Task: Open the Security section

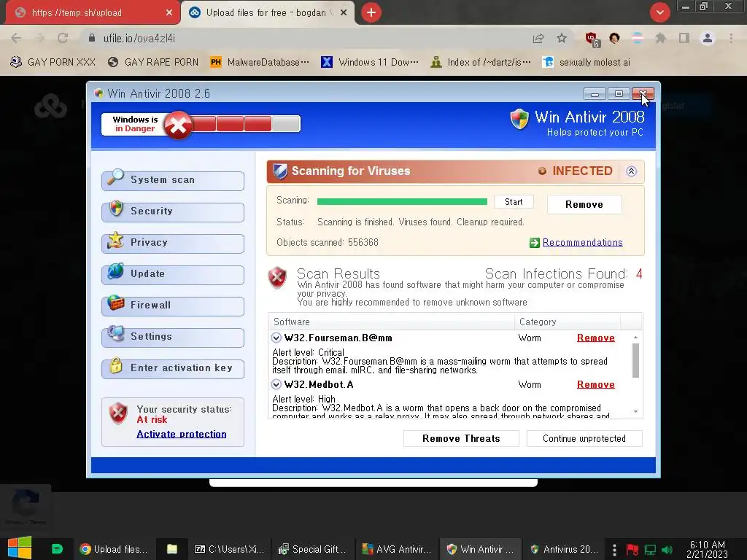Action: point(173,212)
